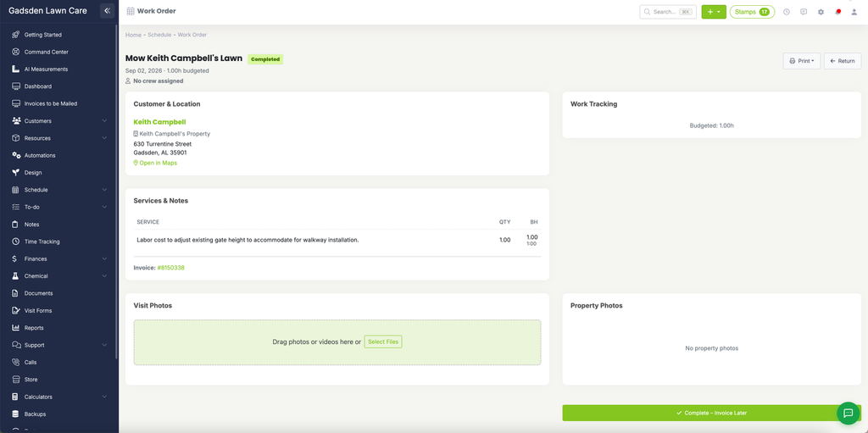
Task: Go to Time Tracking in sidebar
Action: click(42, 241)
